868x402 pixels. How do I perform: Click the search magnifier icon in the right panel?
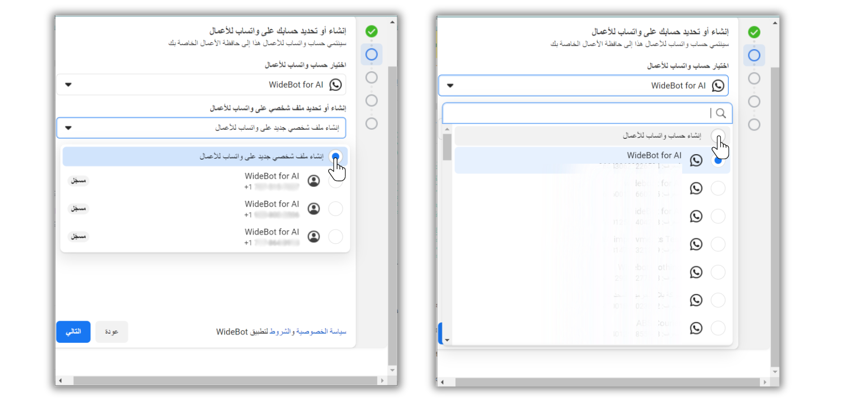(x=721, y=113)
